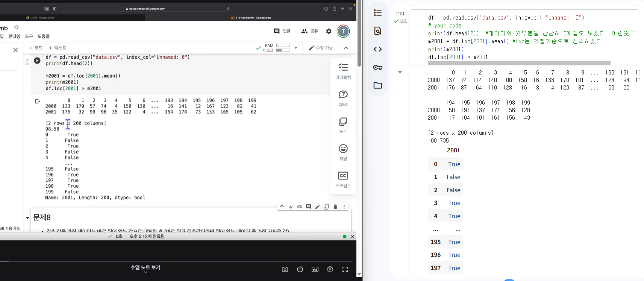
Task: Open the 스크립트 transcript panel
Action: point(343,180)
